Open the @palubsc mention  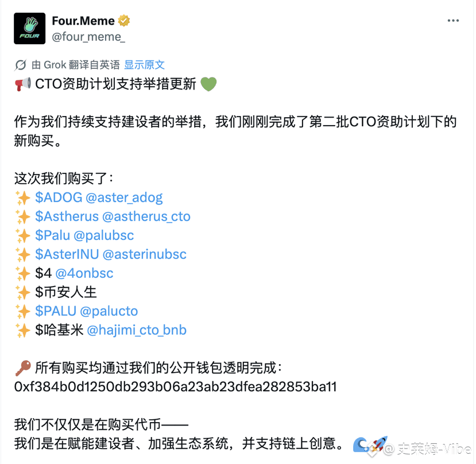click(x=103, y=235)
